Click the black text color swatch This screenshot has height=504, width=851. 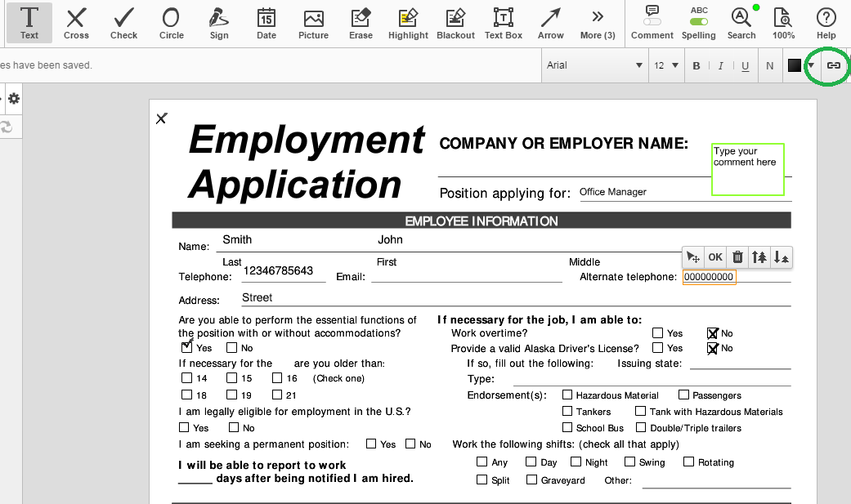(x=795, y=65)
